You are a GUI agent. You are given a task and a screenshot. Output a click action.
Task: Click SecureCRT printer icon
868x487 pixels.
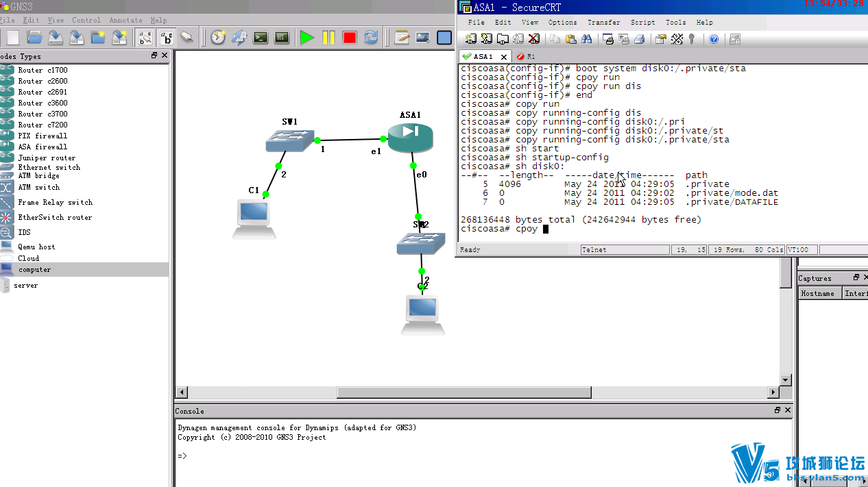[x=639, y=39]
